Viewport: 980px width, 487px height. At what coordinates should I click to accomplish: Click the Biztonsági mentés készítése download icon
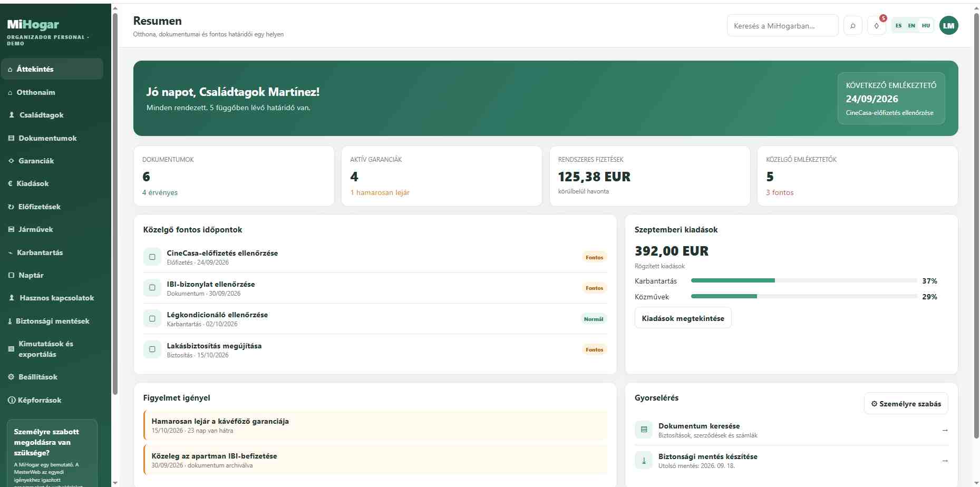[644, 460]
